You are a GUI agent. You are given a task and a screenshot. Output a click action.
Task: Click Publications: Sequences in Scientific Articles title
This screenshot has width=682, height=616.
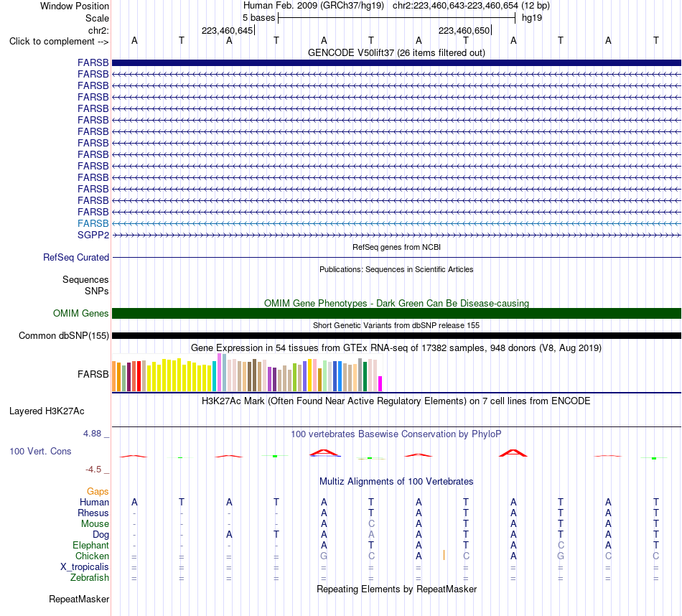(396, 269)
